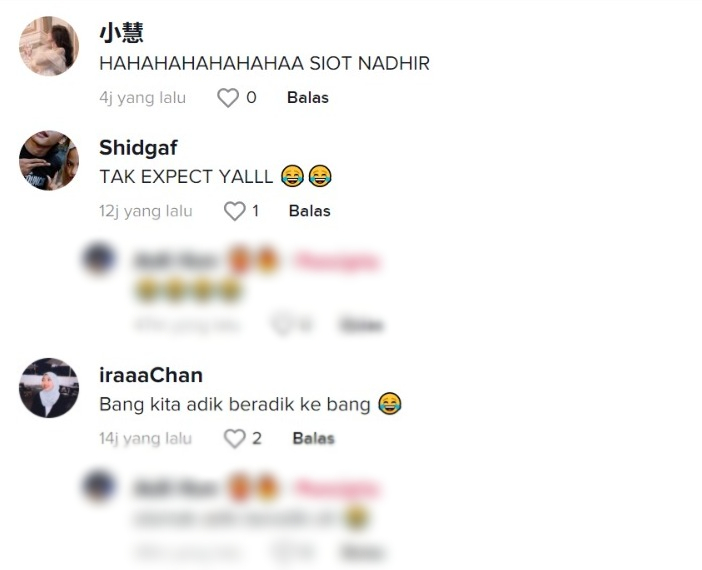Image resolution: width=702 pixels, height=570 pixels.
Task: Open iraaaChan's profile avatar
Action: point(49,388)
